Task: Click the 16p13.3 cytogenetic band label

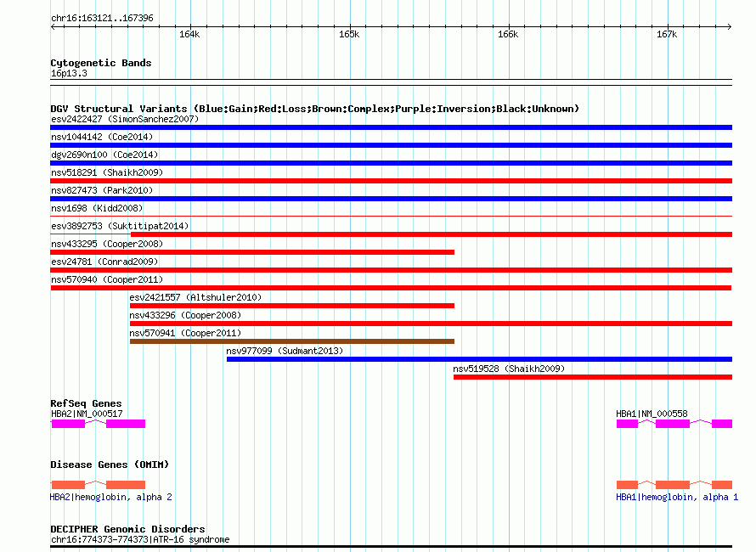Action: (x=69, y=73)
